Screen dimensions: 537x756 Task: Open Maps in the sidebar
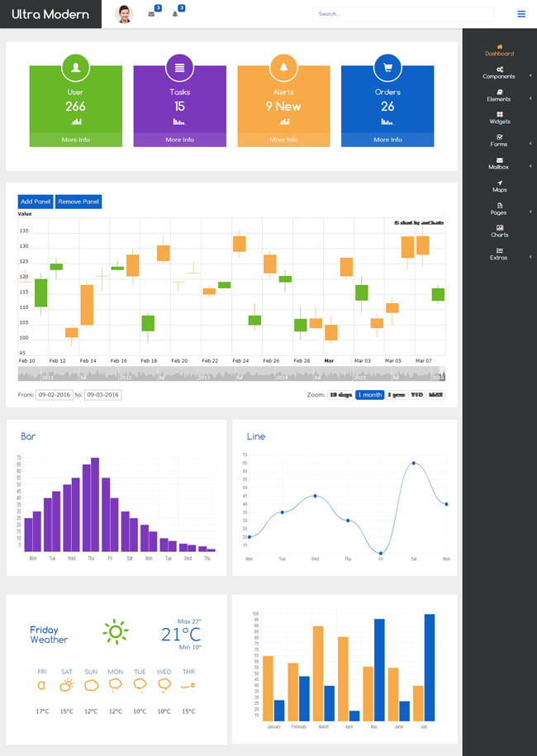coord(499,186)
